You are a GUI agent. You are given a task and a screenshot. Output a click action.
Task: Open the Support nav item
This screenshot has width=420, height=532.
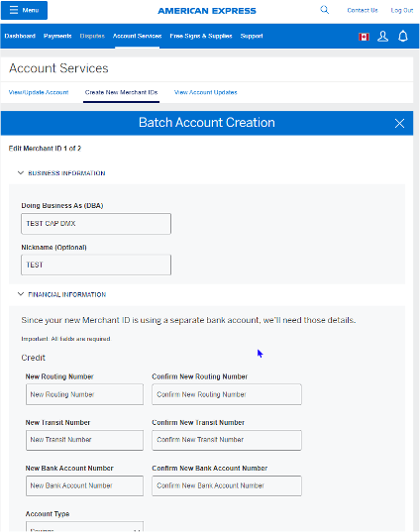coord(252,36)
